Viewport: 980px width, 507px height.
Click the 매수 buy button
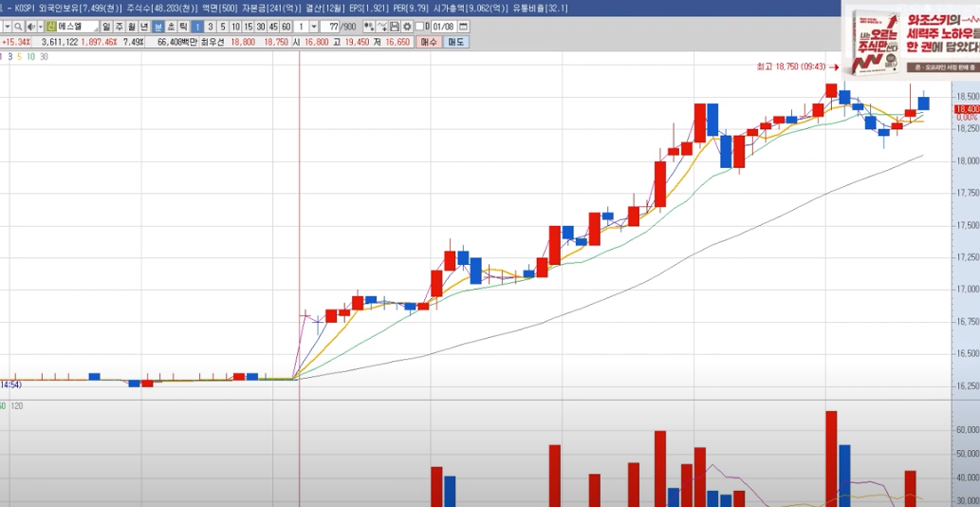(x=429, y=42)
